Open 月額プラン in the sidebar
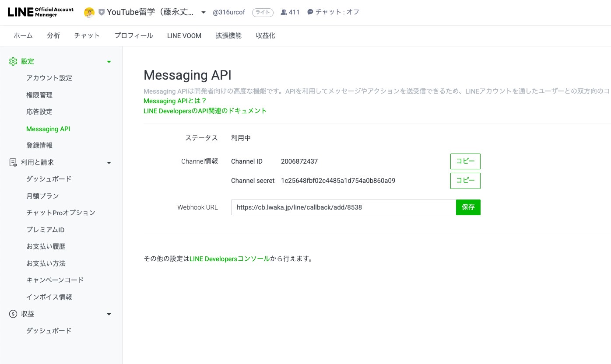 coord(42,196)
